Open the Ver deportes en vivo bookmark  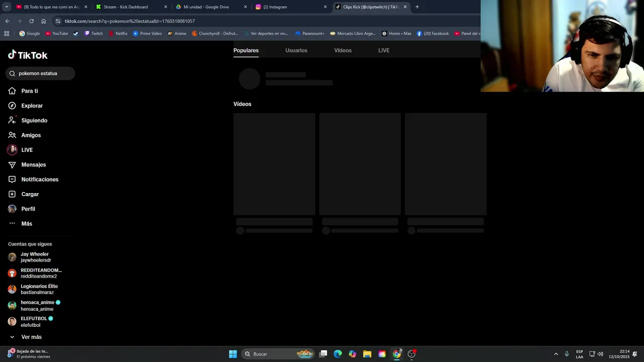pos(266,34)
